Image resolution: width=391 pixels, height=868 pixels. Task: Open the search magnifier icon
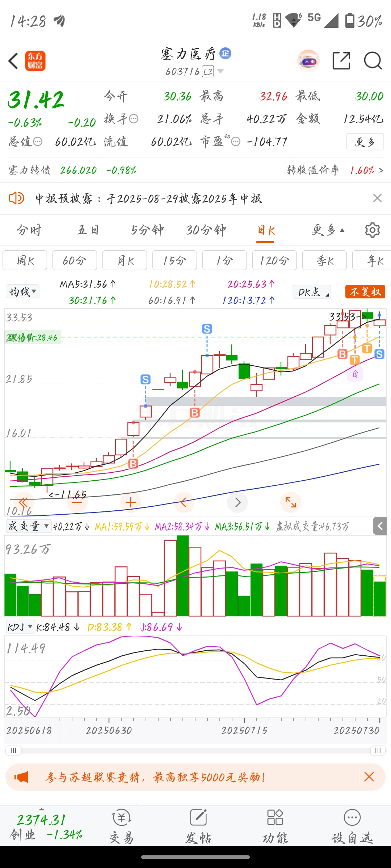click(373, 60)
